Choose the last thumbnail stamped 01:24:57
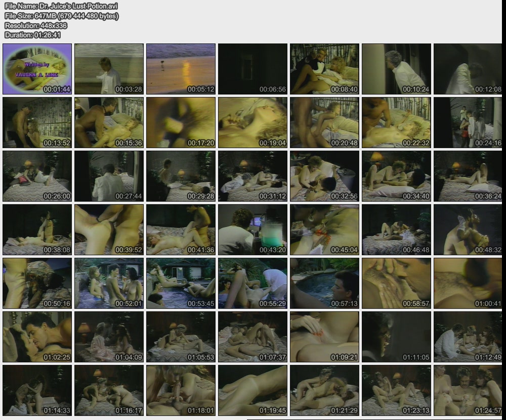506x420 pixels. pos(468,390)
